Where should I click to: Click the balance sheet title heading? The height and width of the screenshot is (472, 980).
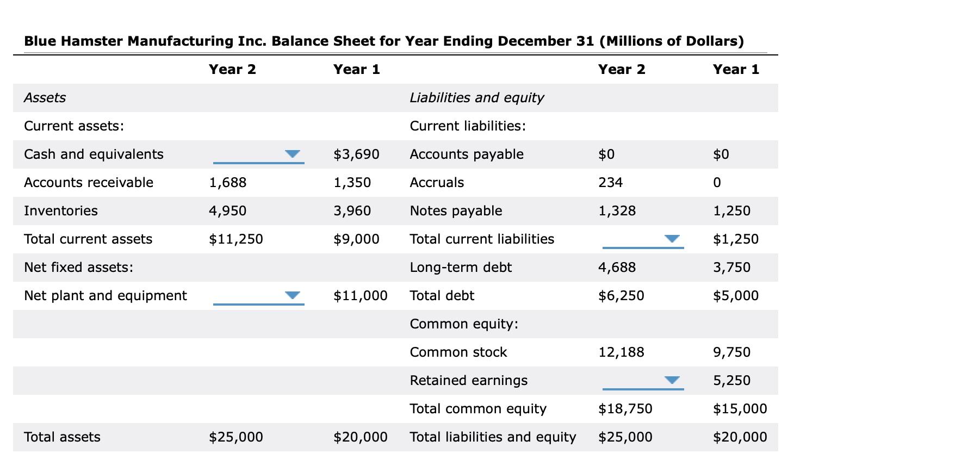[x=383, y=40]
